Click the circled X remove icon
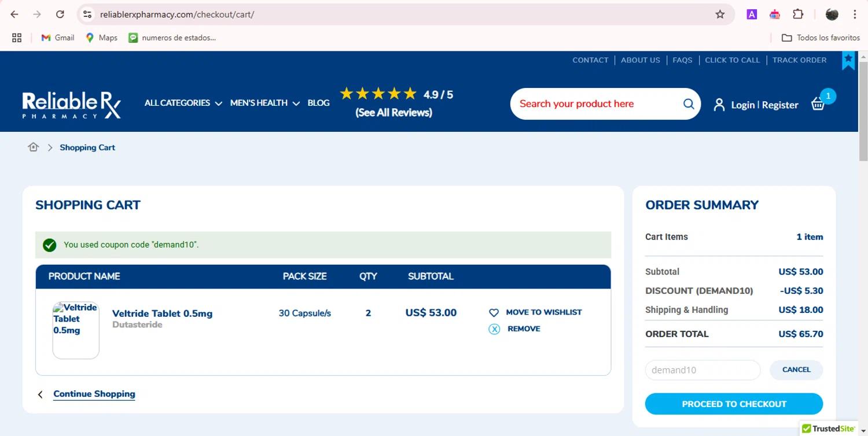The image size is (868, 436). (x=494, y=329)
